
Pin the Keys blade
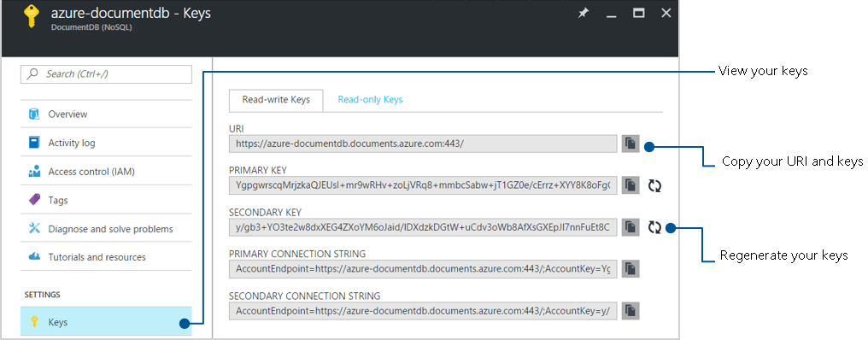point(584,14)
